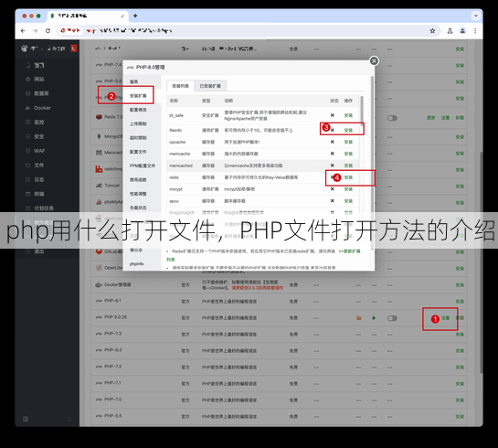The image size is (498, 448).
Task: Close the PHP-8.0管理 dialog with X
Action: click(x=374, y=60)
